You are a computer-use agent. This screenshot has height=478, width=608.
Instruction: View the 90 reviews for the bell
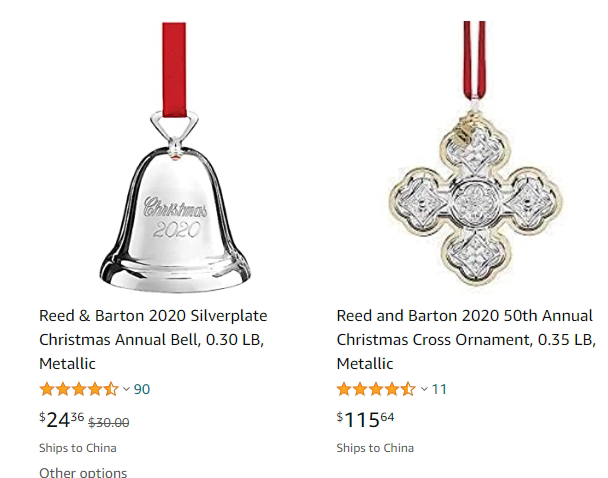pyautogui.click(x=142, y=389)
